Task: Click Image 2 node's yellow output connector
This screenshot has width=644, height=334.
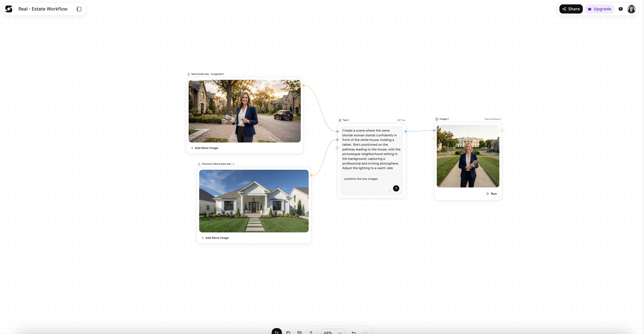Action: click(502, 130)
